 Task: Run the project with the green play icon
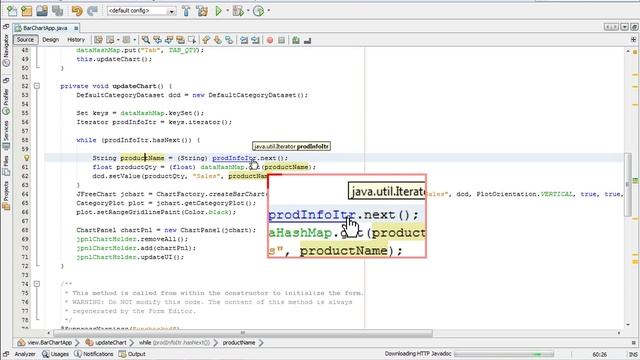[218, 11]
